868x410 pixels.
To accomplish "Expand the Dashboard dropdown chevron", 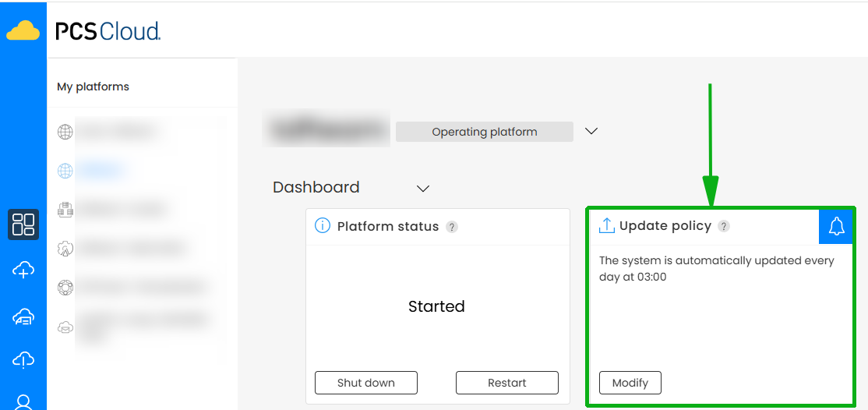I will point(423,189).
